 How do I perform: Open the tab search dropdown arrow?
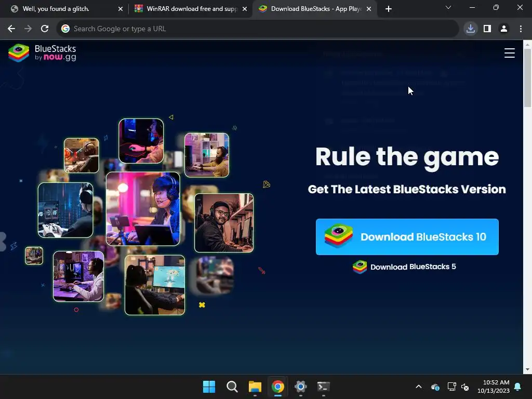pos(448,7)
